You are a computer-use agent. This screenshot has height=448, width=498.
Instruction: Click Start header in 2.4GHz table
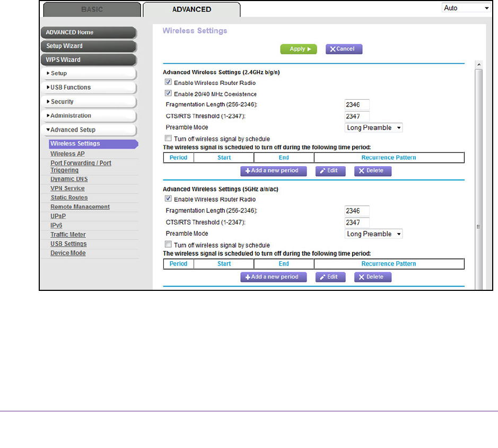224,158
